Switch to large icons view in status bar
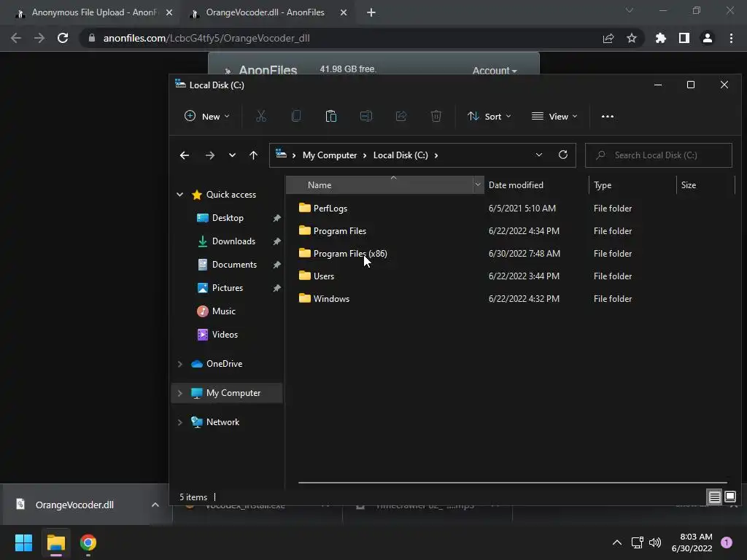This screenshot has width=747, height=560. [730, 497]
